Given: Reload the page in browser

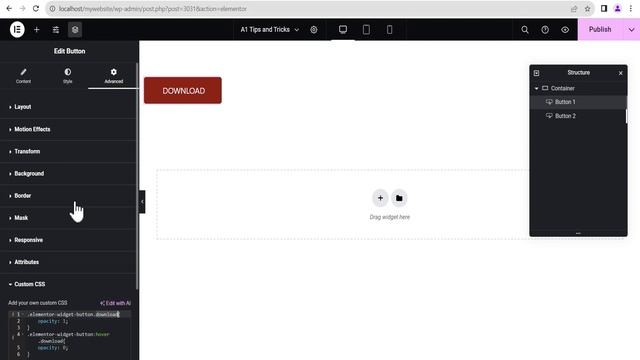Looking at the screenshot, I should 36,9.
